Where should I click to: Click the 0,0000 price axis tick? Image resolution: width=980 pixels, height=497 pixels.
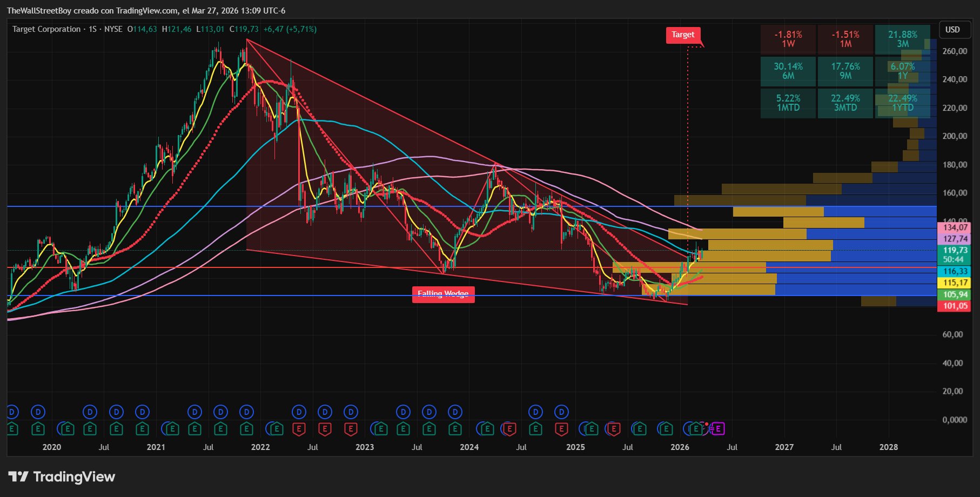pyautogui.click(x=955, y=420)
